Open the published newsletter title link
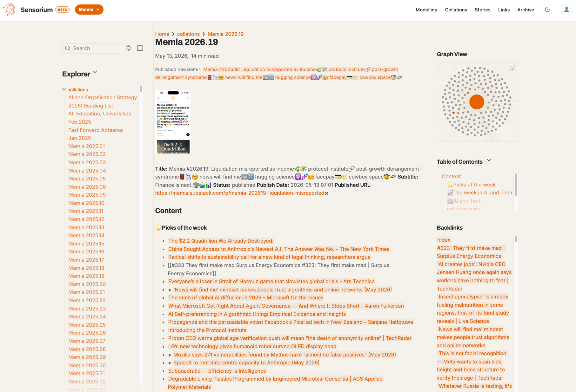 pos(279,73)
